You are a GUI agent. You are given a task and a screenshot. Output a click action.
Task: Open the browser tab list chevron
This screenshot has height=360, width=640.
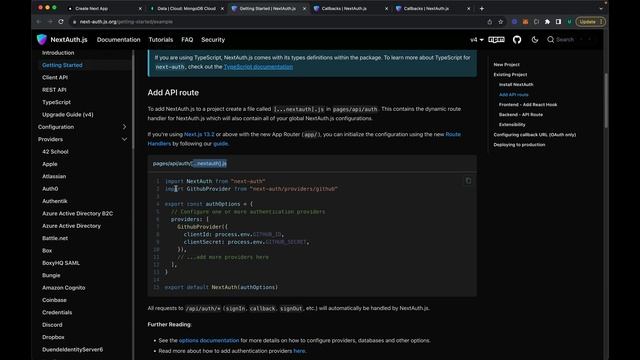(x=601, y=9)
